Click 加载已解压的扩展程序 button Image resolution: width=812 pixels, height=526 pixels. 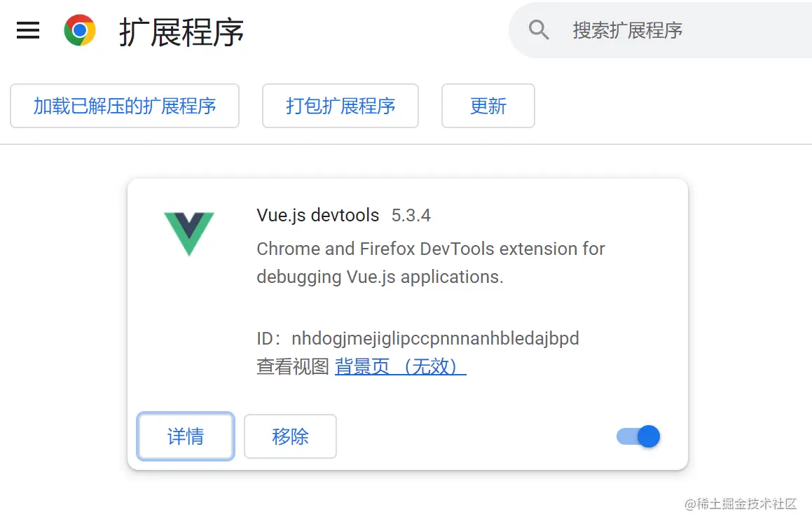125,106
